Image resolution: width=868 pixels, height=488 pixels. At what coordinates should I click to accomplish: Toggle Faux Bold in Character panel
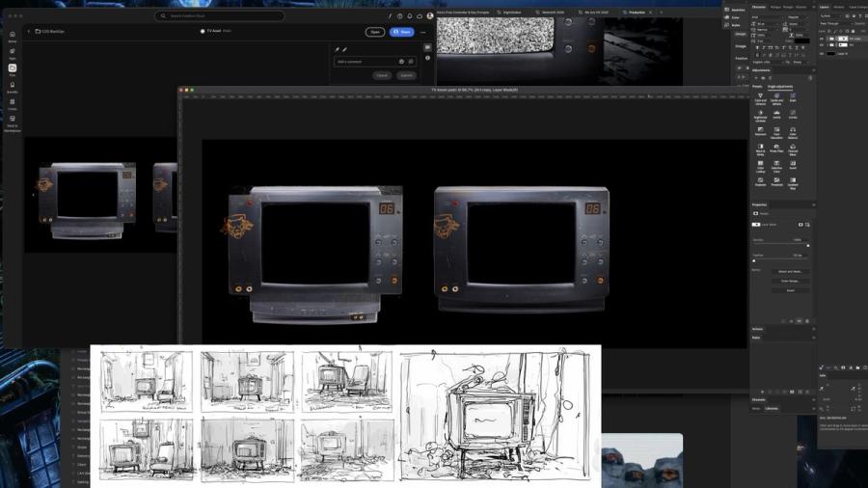pos(757,47)
